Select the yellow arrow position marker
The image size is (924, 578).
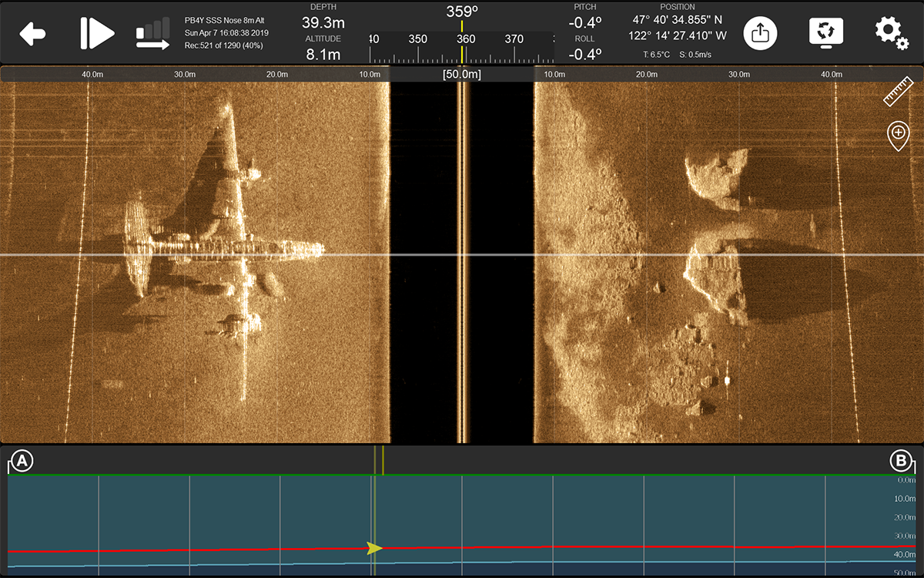[x=374, y=548]
